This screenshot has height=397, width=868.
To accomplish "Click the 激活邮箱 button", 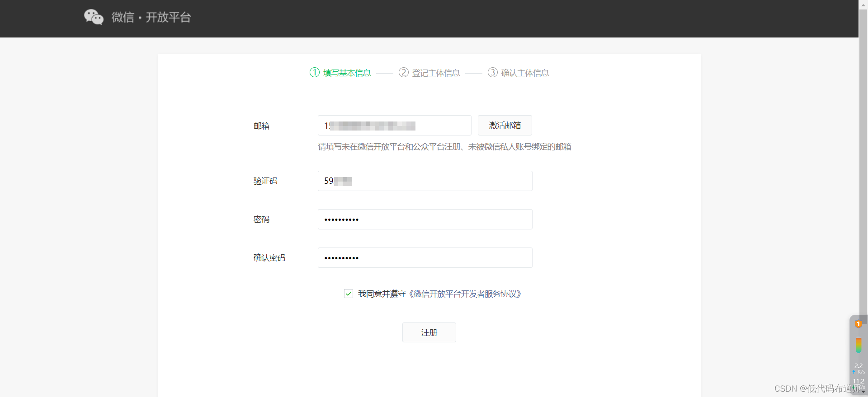I will tap(505, 125).
